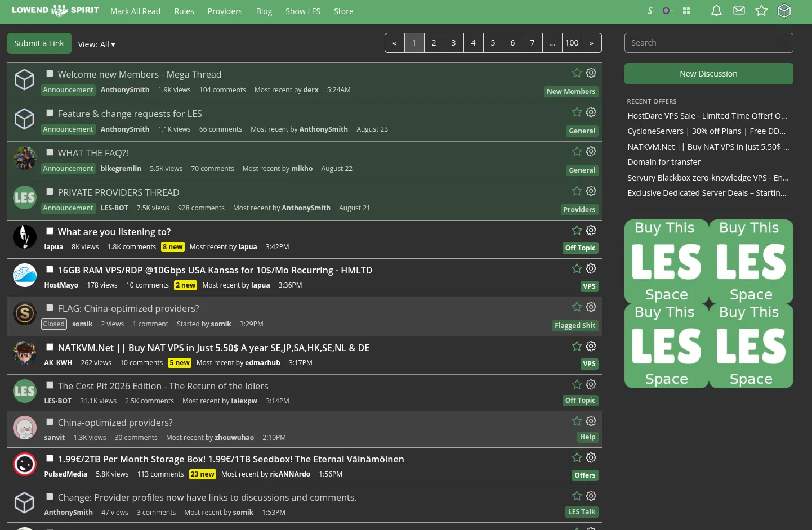
Task: Click the Flagged Shit category tag
Action: coord(574,326)
